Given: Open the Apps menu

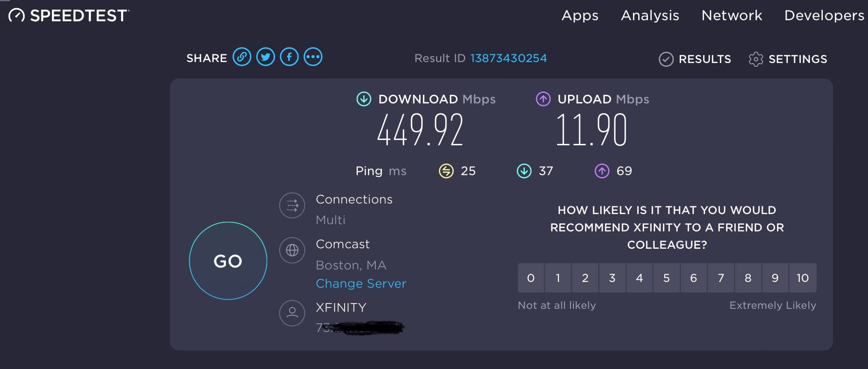Looking at the screenshot, I should tap(580, 15).
